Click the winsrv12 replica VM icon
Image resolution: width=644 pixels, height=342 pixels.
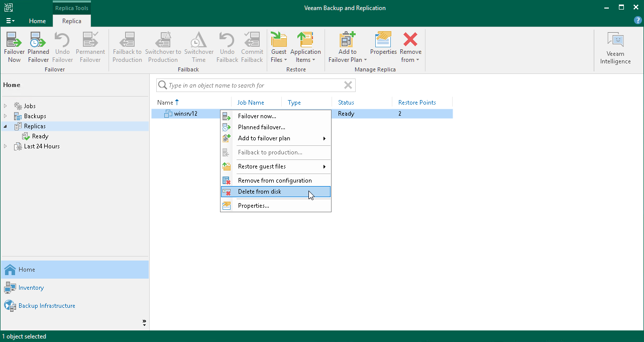pos(168,114)
